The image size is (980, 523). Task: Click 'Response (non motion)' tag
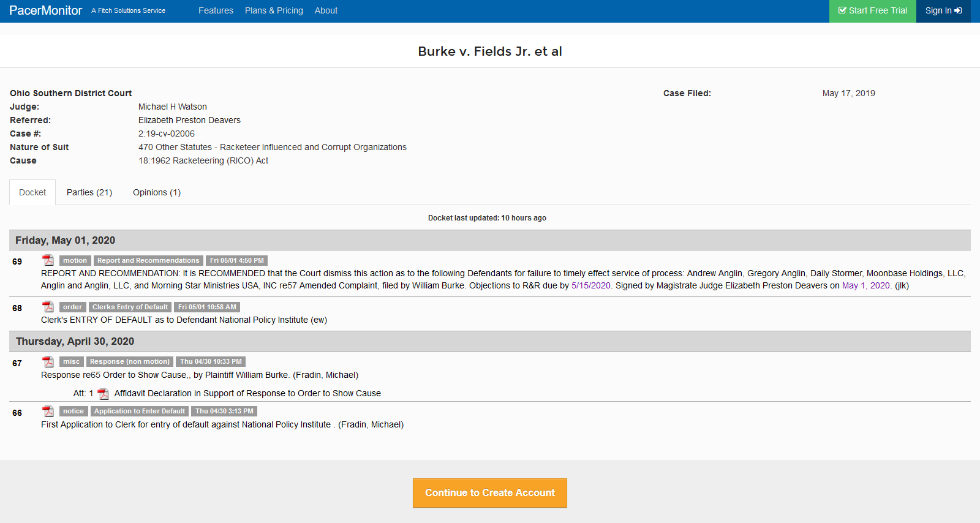(130, 361)
